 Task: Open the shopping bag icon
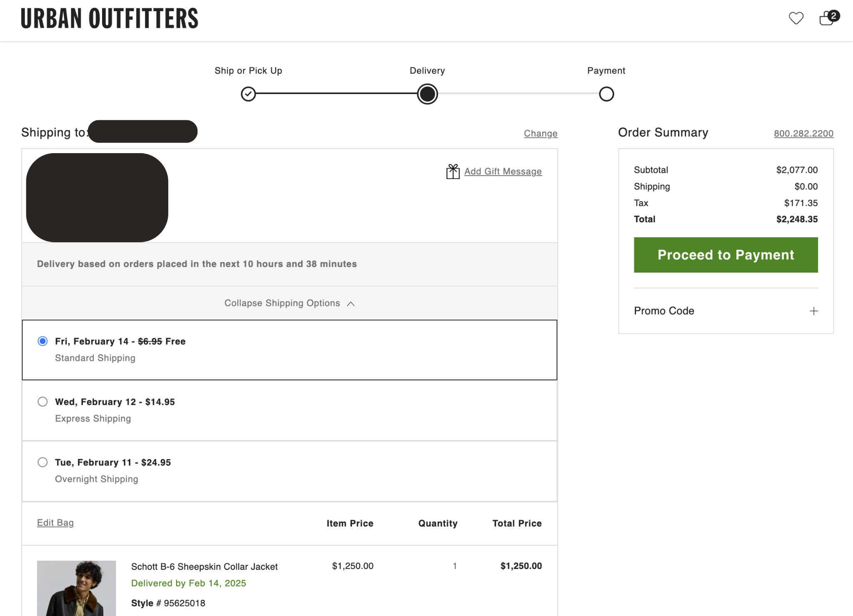coord(827,18)
